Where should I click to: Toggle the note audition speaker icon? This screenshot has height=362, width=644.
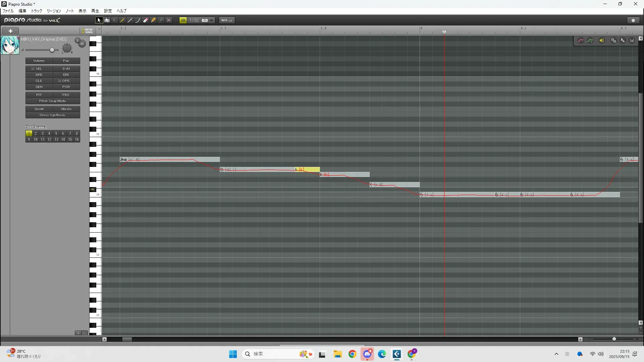tap(602, 41)
